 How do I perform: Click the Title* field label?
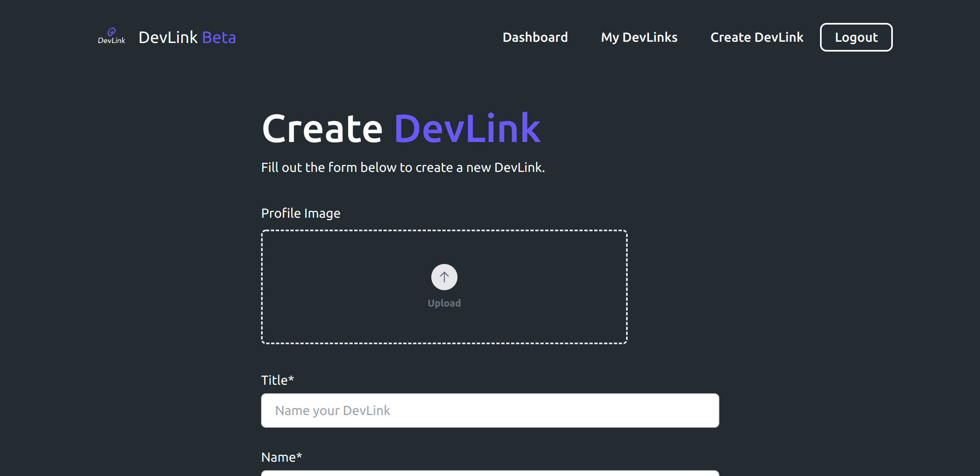click(277, 380)
